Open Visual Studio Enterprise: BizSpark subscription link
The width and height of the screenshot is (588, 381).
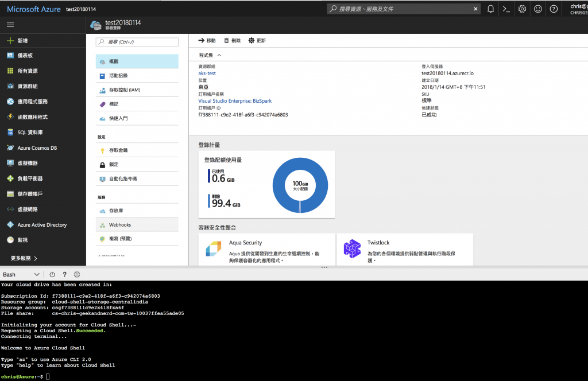click(235, 101)
